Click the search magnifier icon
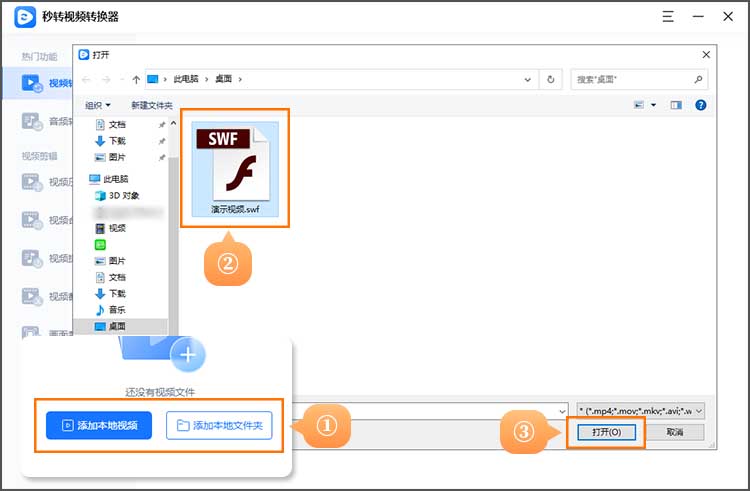 (x=700, y=78)
